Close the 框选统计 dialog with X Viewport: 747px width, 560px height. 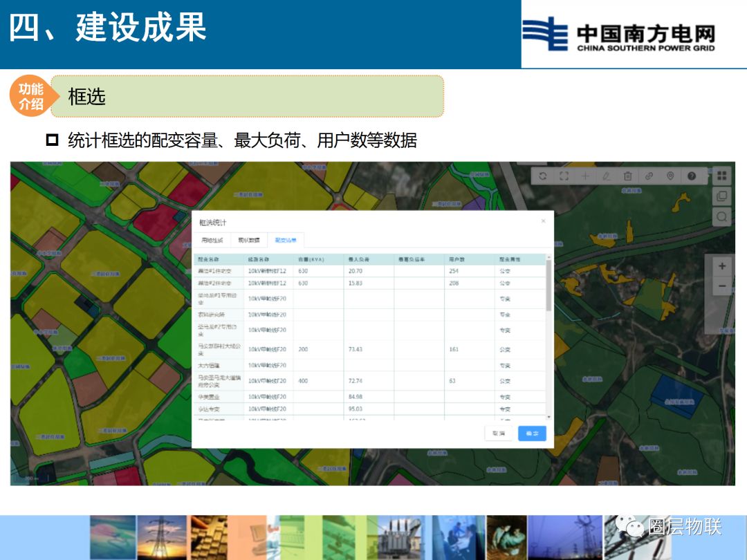click(x=544, y=221)
